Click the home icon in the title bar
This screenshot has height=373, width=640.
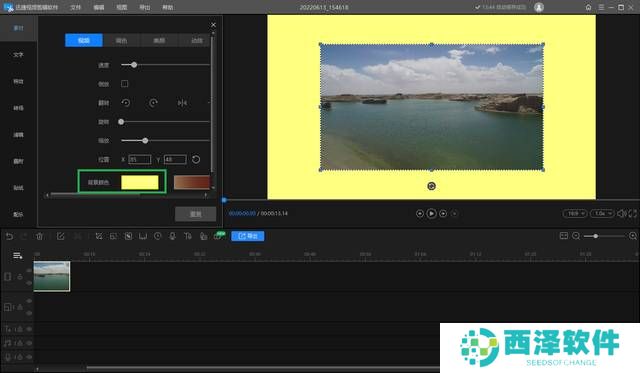click(x=588, y=7)
